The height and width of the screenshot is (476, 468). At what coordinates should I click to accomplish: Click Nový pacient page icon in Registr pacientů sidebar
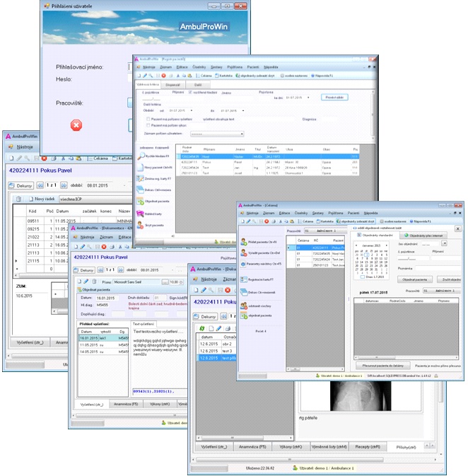tap(140, 167)
